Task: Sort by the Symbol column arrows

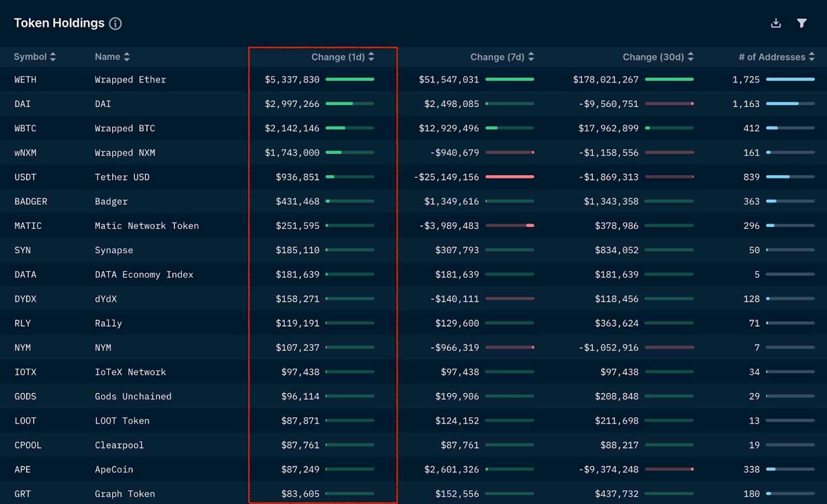Action: tap(53, 57)
